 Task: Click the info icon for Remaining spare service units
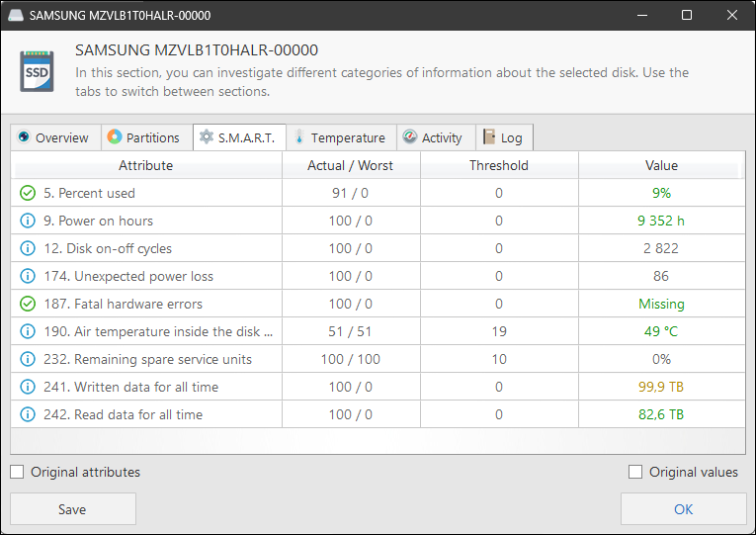(x=28, y=359)
